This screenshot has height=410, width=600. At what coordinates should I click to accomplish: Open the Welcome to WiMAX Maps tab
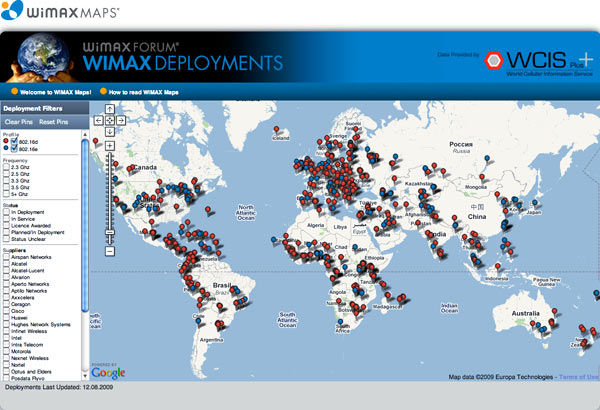(x=52, y=92)
